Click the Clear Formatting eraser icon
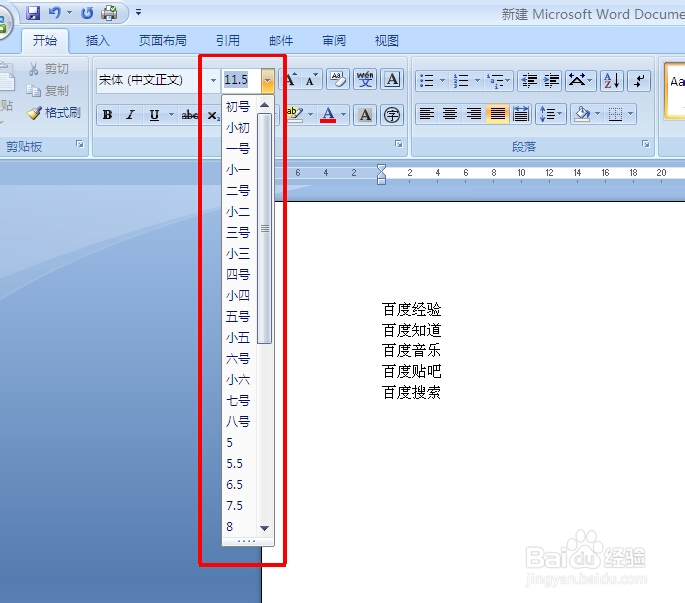This screenshot has height=603, width=685. [x=338, y=80]
